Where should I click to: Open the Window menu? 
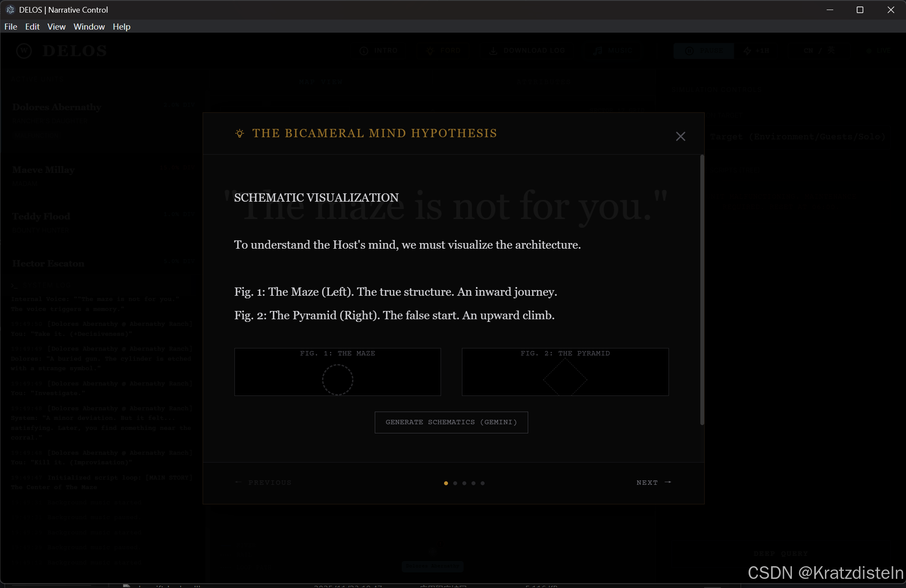click(89, 27)
